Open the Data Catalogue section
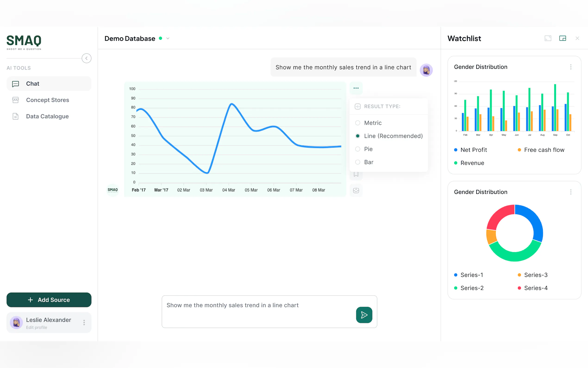The width and height of the screenshot is (588, 368). pyautogui.click(x=47, y=116)
